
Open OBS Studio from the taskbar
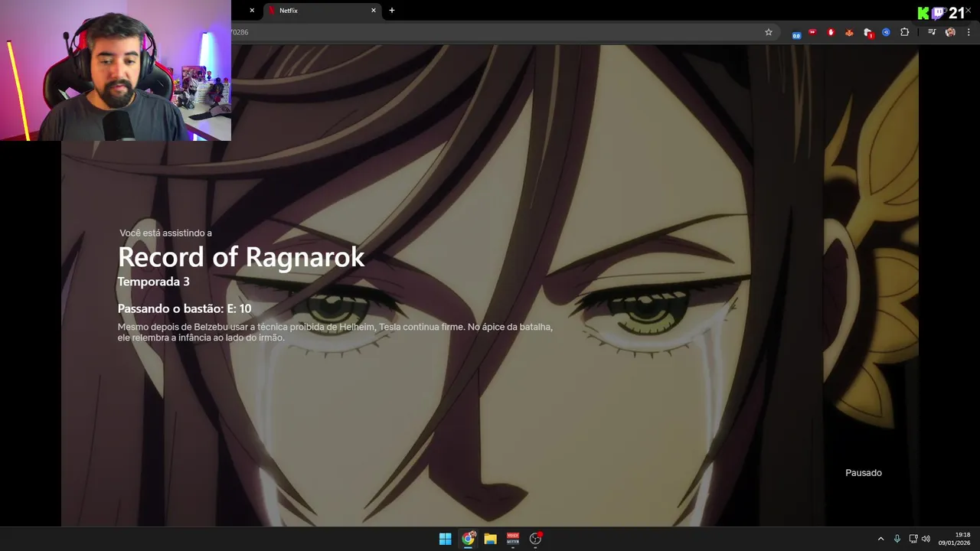tap(535, 539)
